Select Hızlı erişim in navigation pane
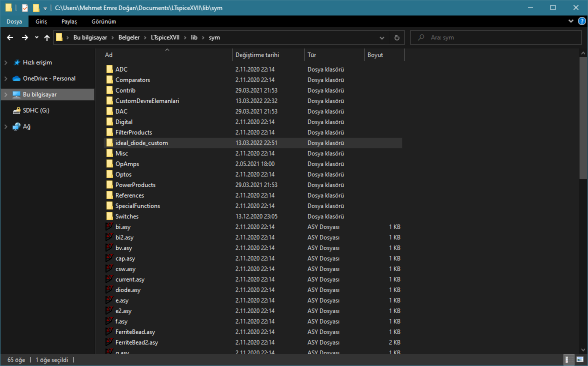The image size is (588, 366). tap(37, 62)
